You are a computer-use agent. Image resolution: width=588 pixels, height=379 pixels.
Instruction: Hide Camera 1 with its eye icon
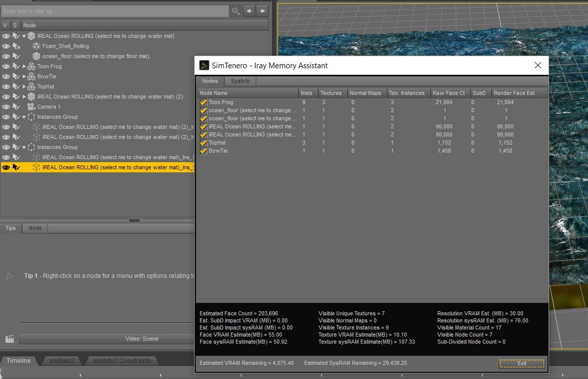tap(6, 107)
